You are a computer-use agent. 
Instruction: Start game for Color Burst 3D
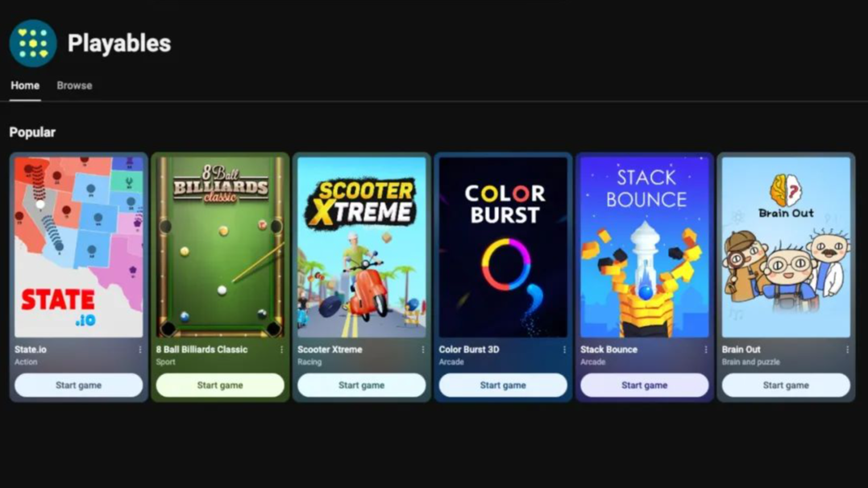[503, 385]
